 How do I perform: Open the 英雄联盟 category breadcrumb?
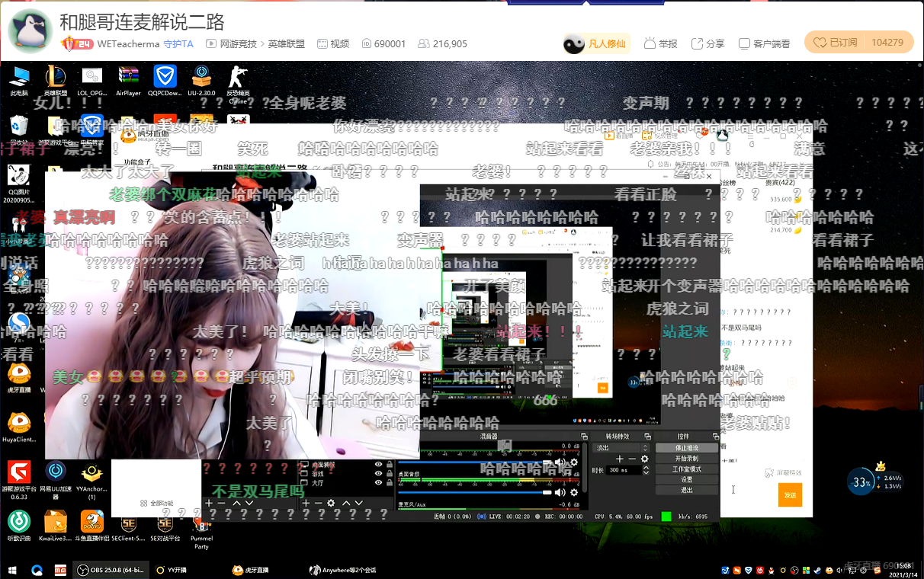[286, 43]
